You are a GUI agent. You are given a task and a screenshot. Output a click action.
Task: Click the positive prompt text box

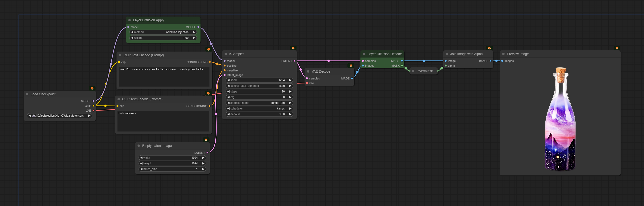164,76
